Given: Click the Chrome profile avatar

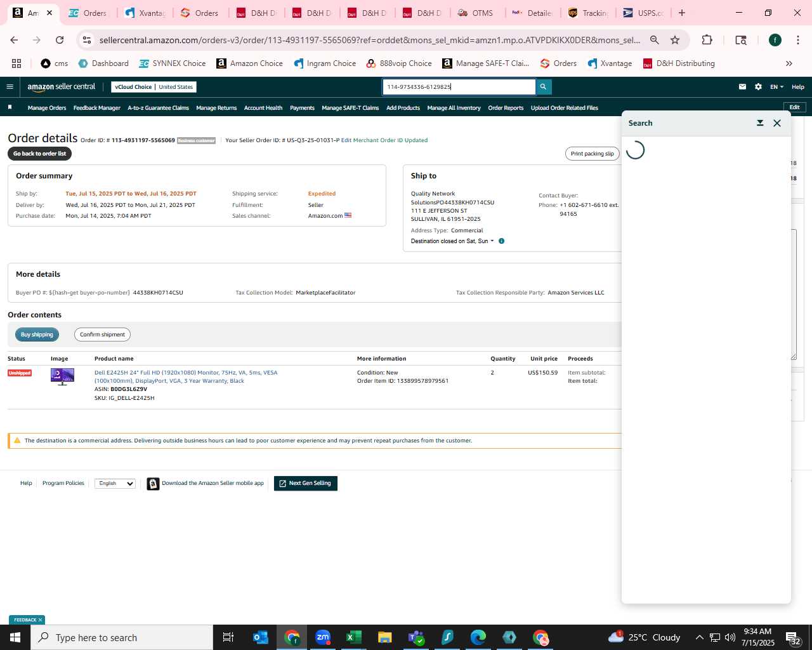Looking at the screenshot, I should click(x=775, y=40).
